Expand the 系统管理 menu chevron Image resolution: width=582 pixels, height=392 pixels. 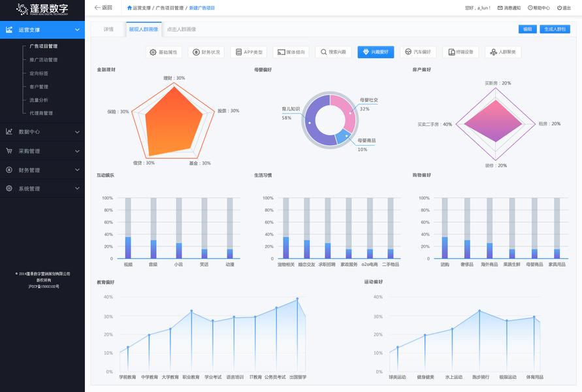click(x=77, y=188)
